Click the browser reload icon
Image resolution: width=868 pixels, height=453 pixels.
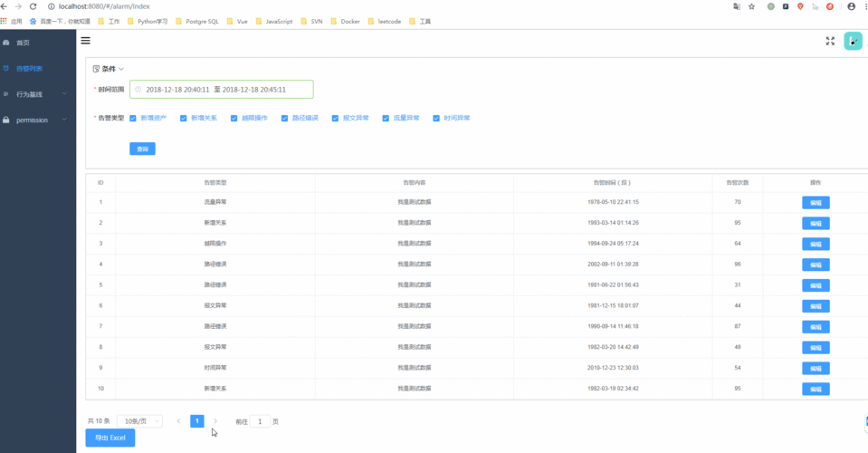click(x=33, y=6)
